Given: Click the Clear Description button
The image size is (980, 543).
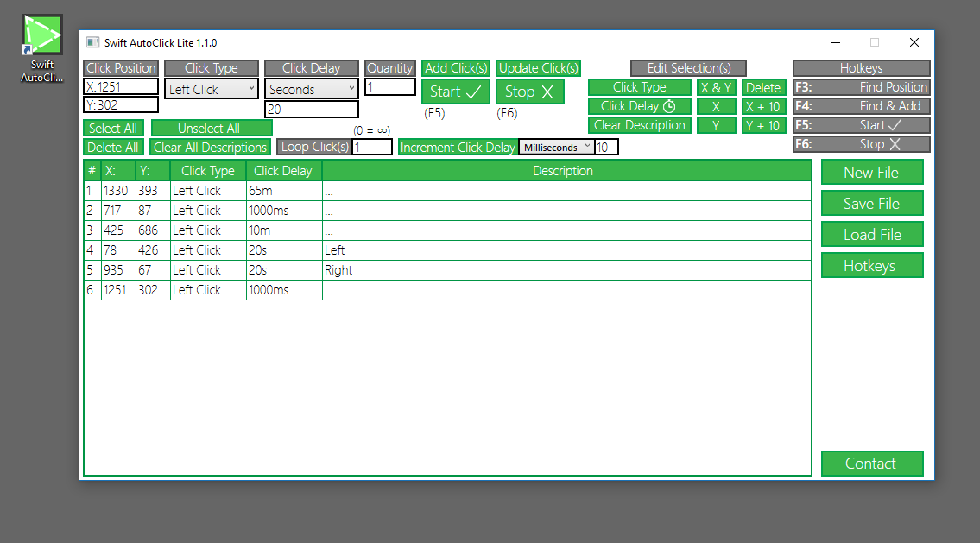Looking at the screenshot, I should 640,125.
